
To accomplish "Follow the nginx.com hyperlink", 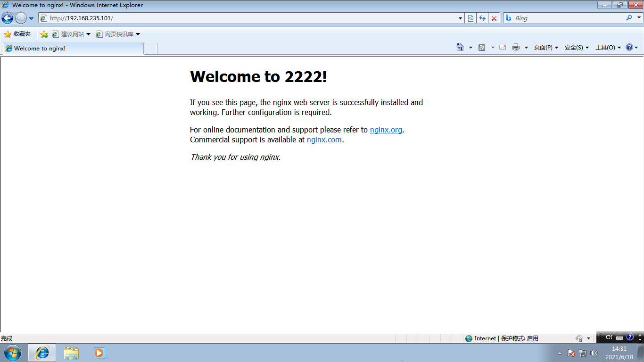I will coord(324,140).
